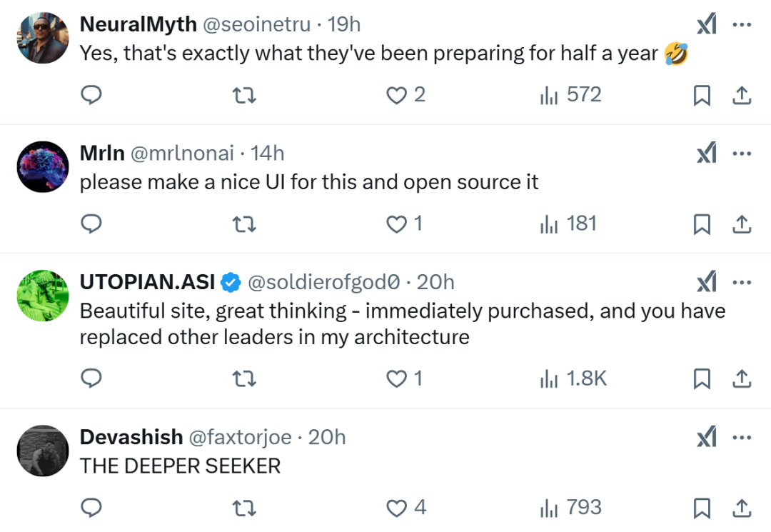Like the UTOPIAN.ASI tweet
Viewport: 771px width, 532px height.
(x=396, y=378)
